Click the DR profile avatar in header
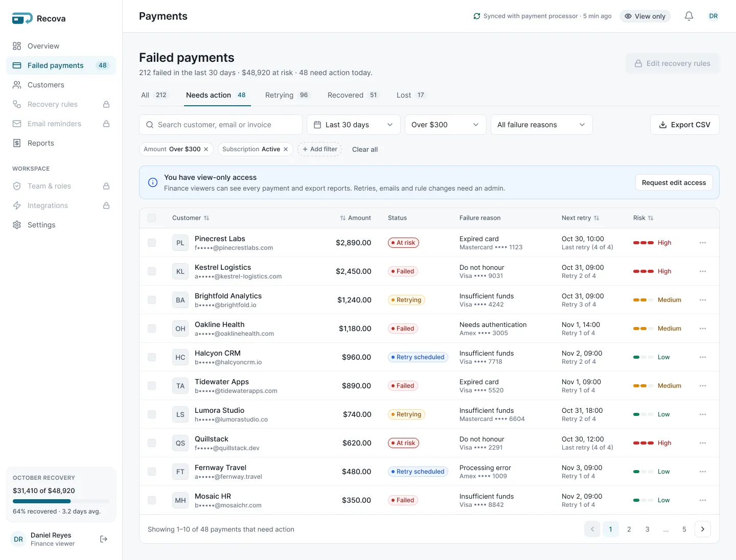 pyautogui.click(x=714, y=16)
